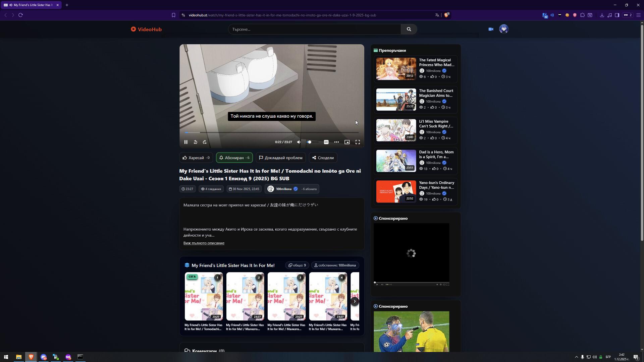The width and height of the screenshot is (644, 362).
Task: Adjust the volume slider in player
Action: [x=313, y=142]
